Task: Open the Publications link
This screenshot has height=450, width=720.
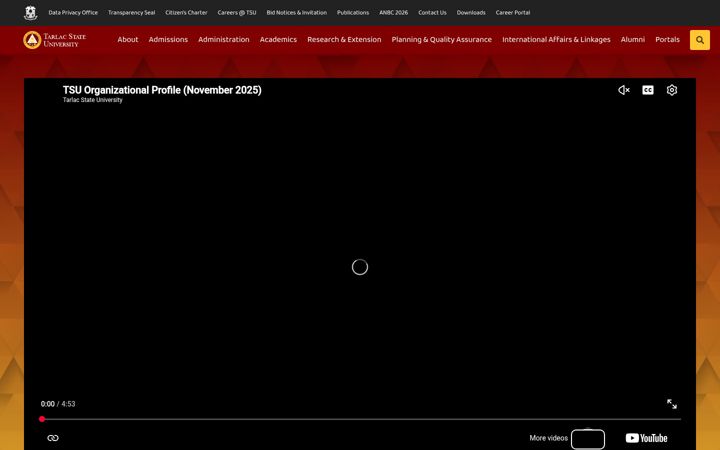Action: (353, 13)
